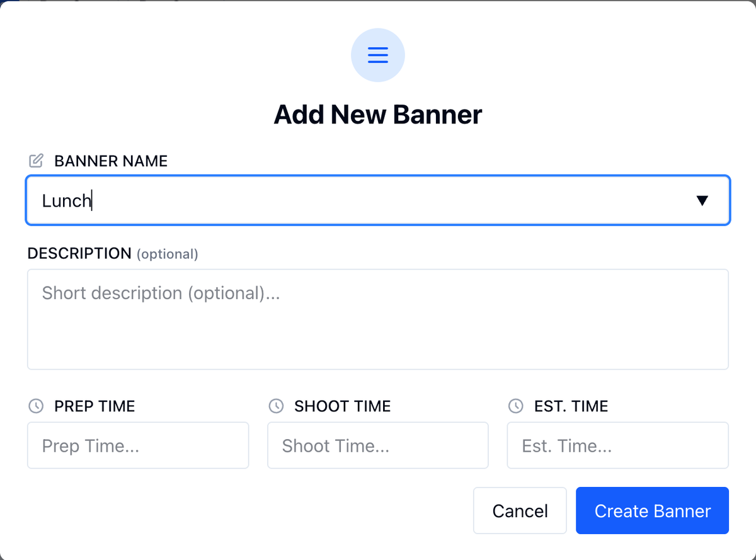Cancel the new banner dialog
The image size is (756, 560).
point(520,511)
